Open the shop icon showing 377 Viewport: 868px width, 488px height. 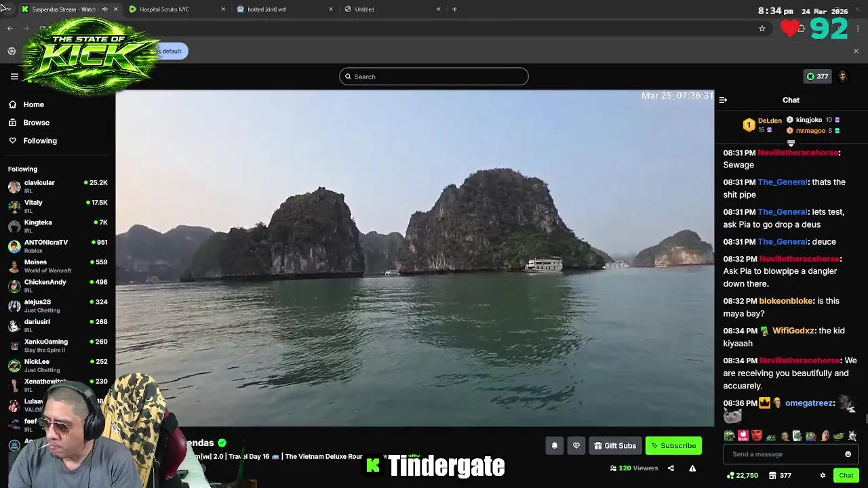780,476
